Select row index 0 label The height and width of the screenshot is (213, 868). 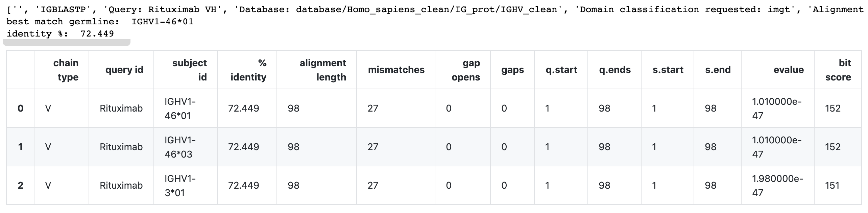pos(20,109)
